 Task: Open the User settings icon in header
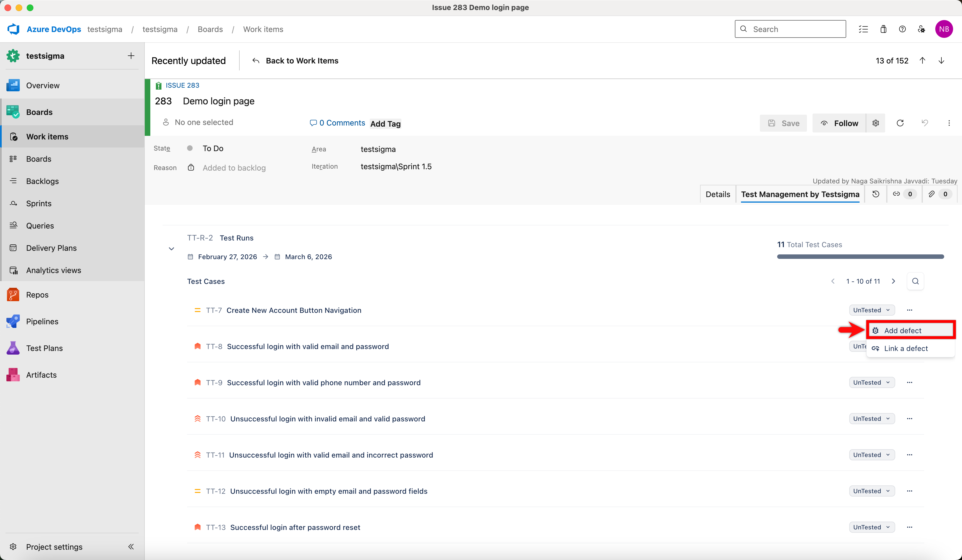pyautogui.click(x=922, y=29)
